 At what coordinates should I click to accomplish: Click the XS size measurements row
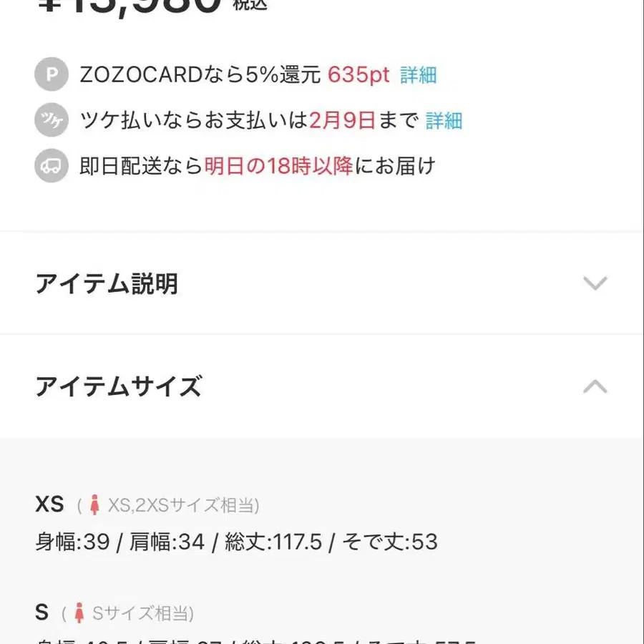click(238, 542)
